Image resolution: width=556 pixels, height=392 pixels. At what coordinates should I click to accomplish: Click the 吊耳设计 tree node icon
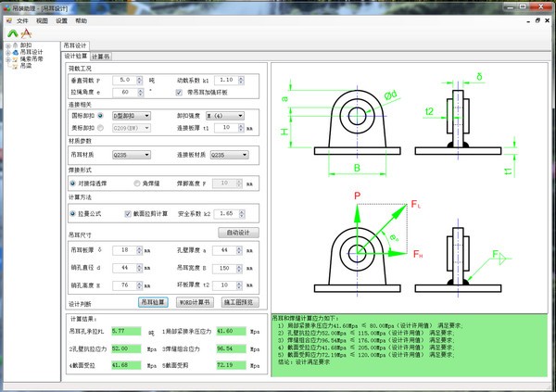(x=15, y=52)
